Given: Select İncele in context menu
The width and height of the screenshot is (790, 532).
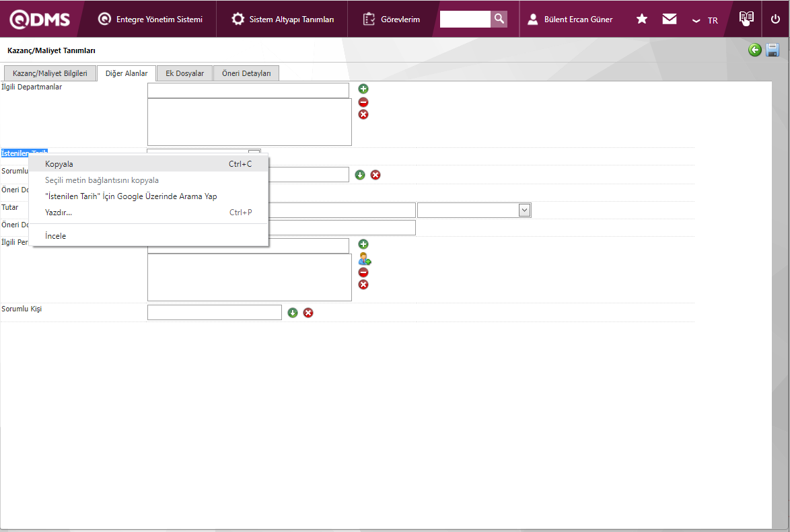Looking at the screenshot, I should coord(149,236).
